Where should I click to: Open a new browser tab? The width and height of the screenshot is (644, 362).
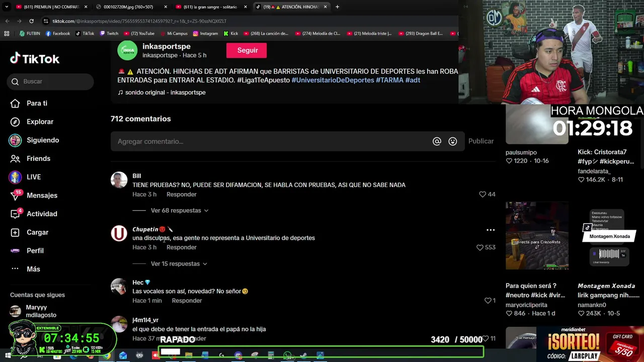337,7
